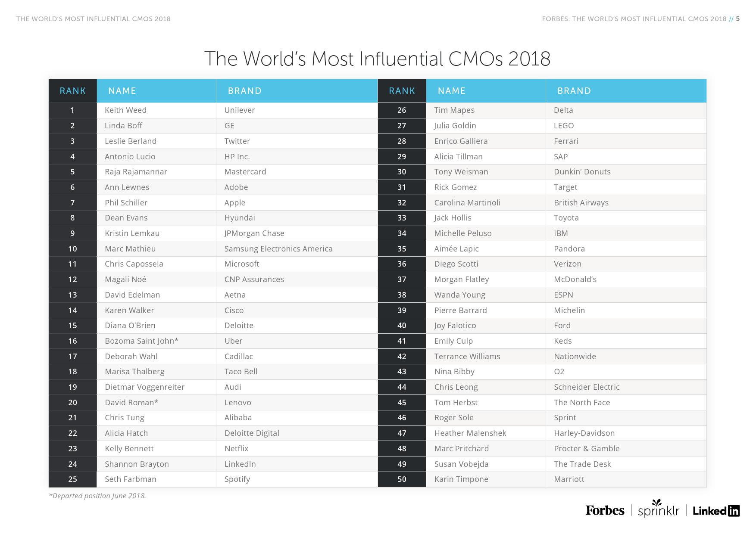
Task: Select the left RANK column header
Action: (x=72, y=91)
